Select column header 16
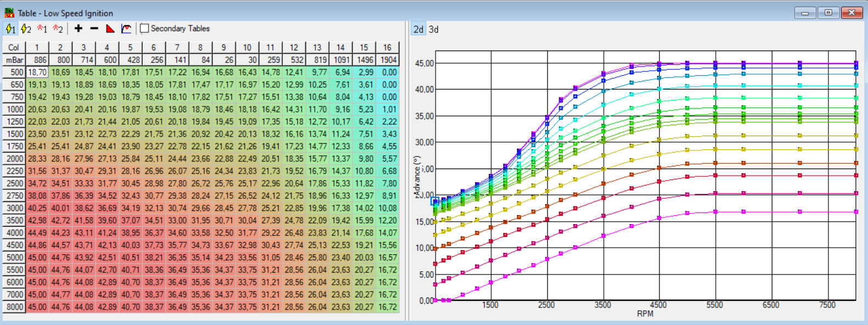This screenshot has height=325, width=868. click(x=387, y=47)
